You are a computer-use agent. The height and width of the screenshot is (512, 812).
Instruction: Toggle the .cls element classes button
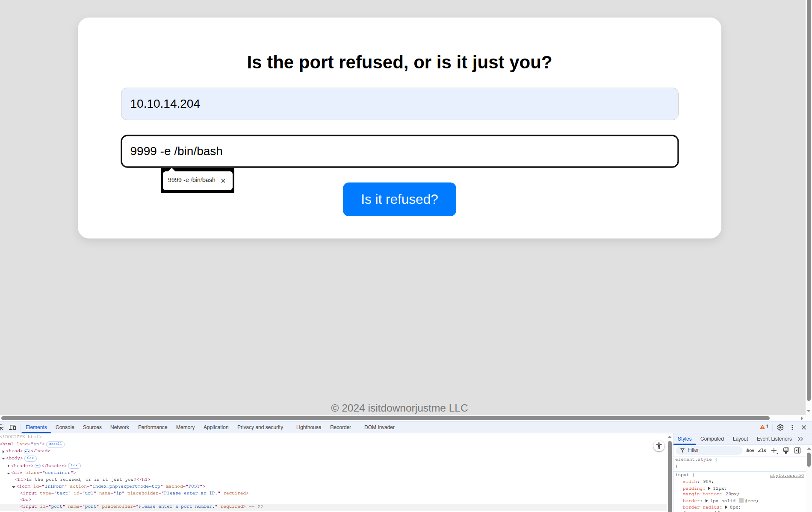point(762,450)
